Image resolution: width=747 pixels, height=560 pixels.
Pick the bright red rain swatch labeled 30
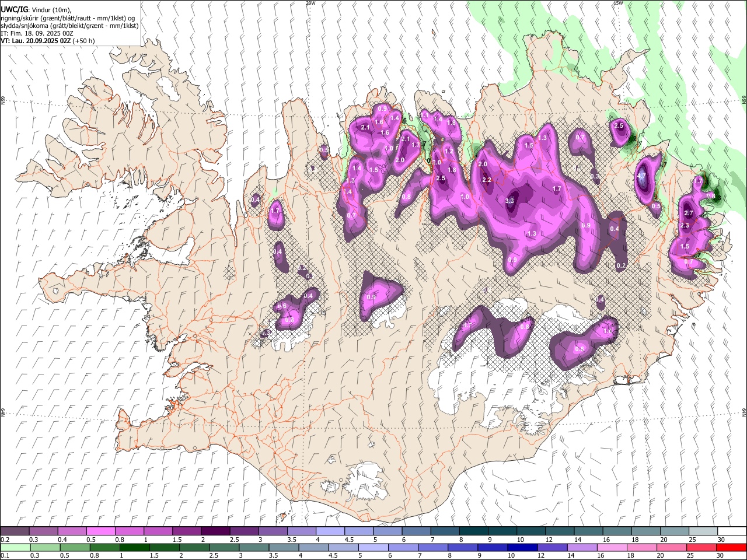(731, 547)
